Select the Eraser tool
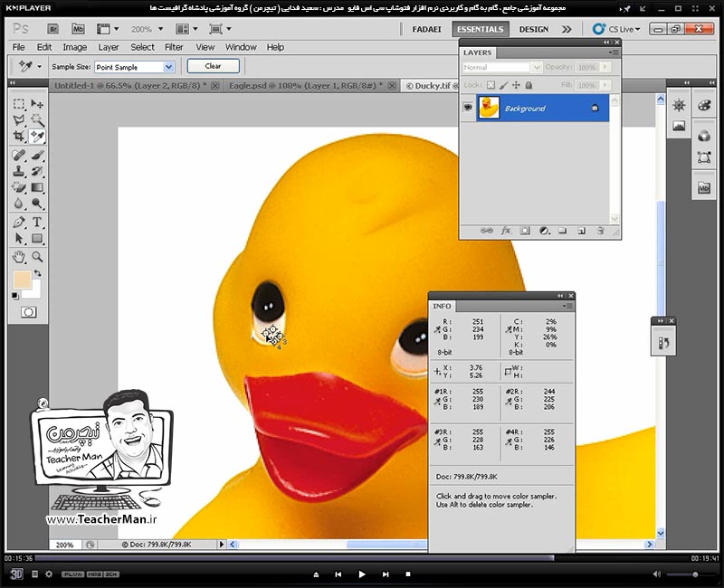 point(19,187)
